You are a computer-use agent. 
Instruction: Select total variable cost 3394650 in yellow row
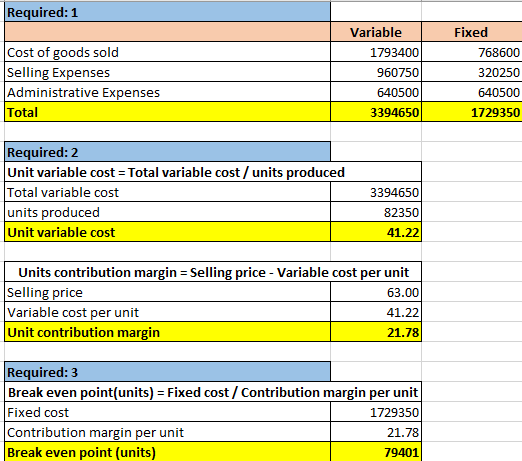376,112
